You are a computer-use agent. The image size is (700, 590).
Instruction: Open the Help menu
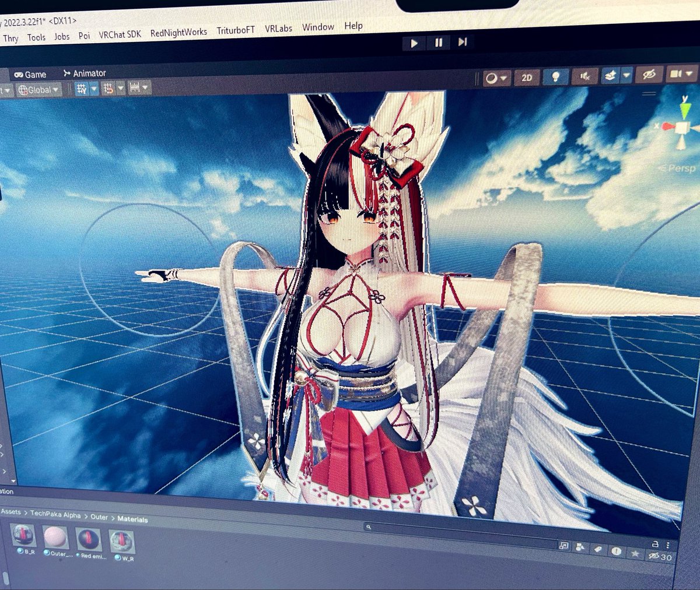353,26
